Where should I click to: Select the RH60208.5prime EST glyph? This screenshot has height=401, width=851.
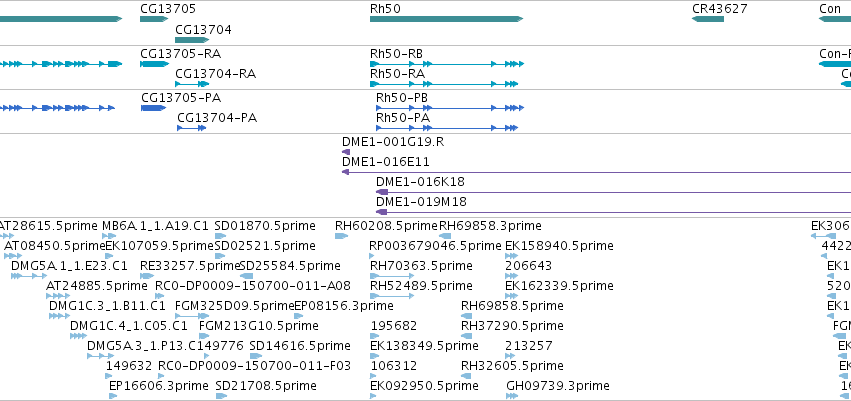tap(341, 236)
